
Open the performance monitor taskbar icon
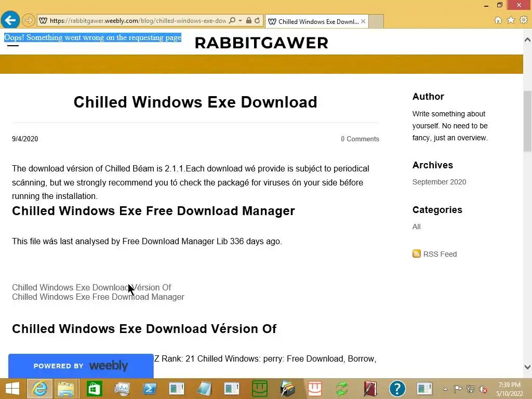pyautogui.click(x=122, y=389)
